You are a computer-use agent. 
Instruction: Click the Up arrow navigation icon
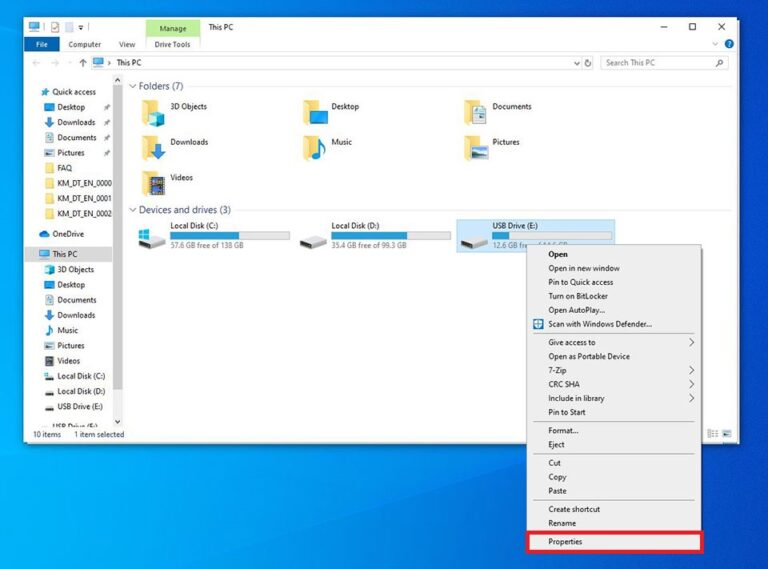(x=83, y=63)
